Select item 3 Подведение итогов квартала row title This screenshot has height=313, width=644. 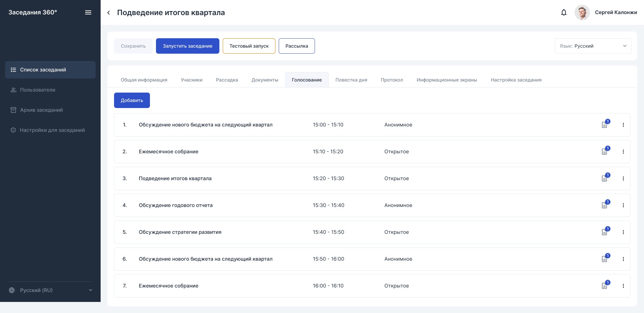(175, 178)
